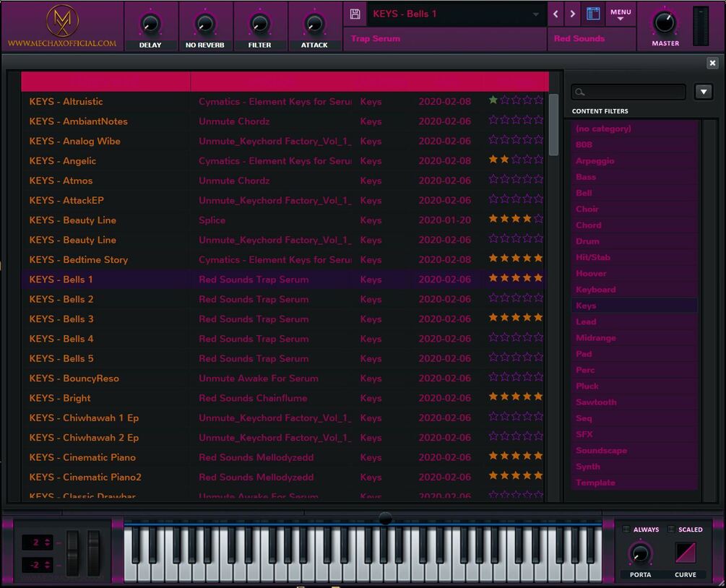
Task: Click the preset list scrollbar thumb
Action: click(x=553, y=124)
